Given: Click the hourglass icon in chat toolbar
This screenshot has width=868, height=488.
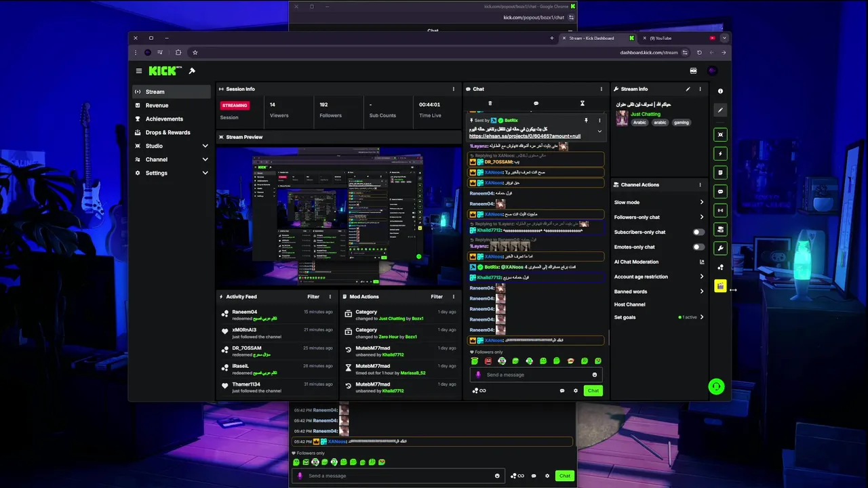Looking at the screenshot, I should (582, 104).
